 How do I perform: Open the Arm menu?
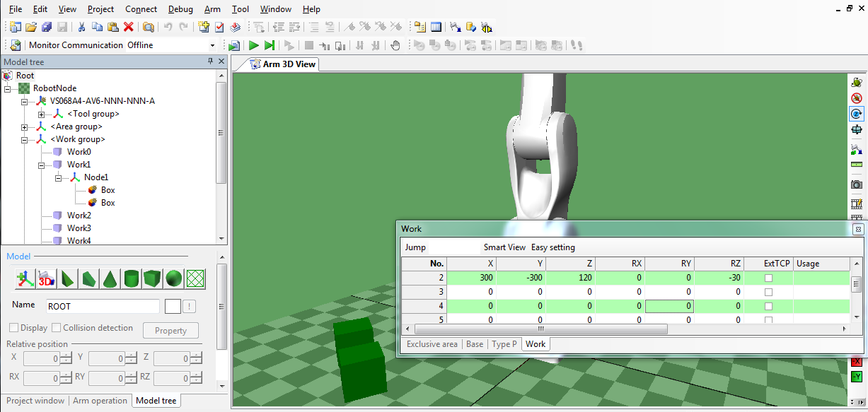coord(212,9)
